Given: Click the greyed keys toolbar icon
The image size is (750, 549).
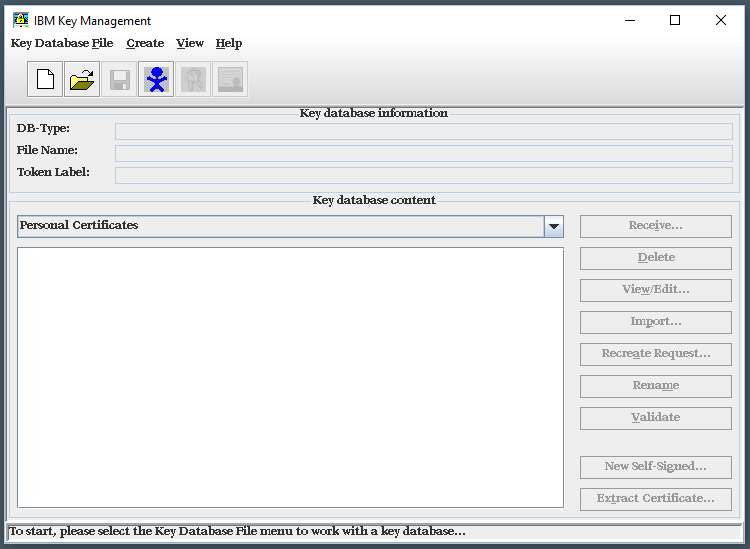Looking at the screenshot, I should click(193, 79).
